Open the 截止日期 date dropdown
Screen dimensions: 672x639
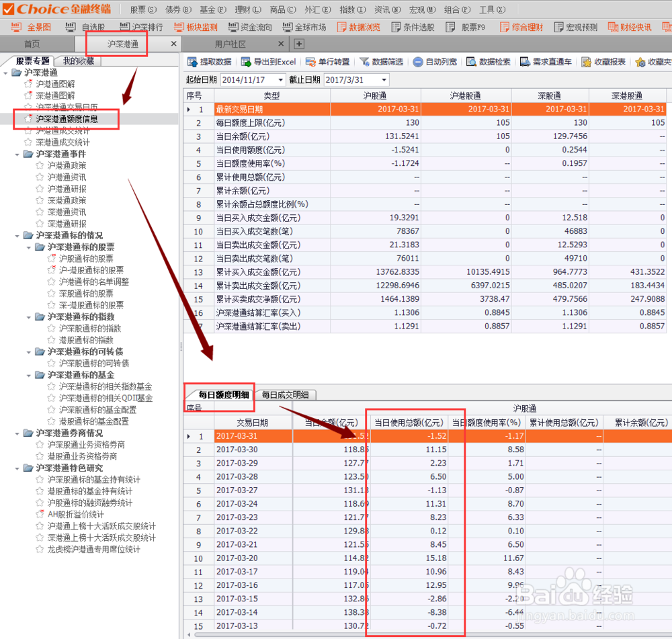(384, 80)
